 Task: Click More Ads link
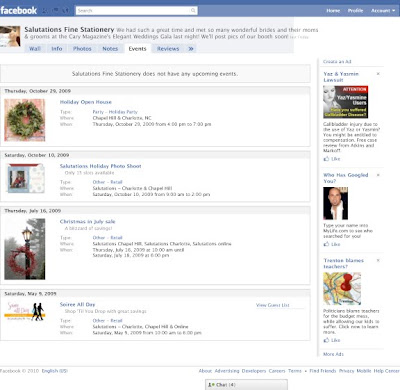click(333, 354)
